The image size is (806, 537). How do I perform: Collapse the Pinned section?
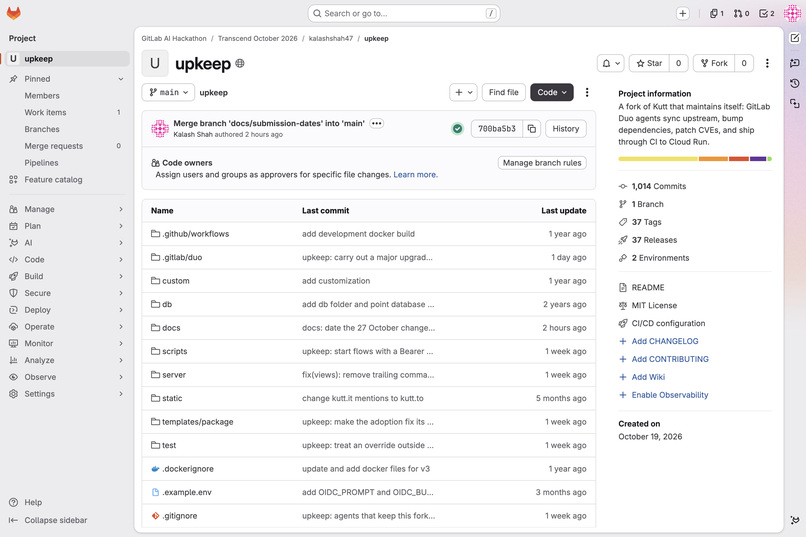pyautogui.click(x=67, y=79)
